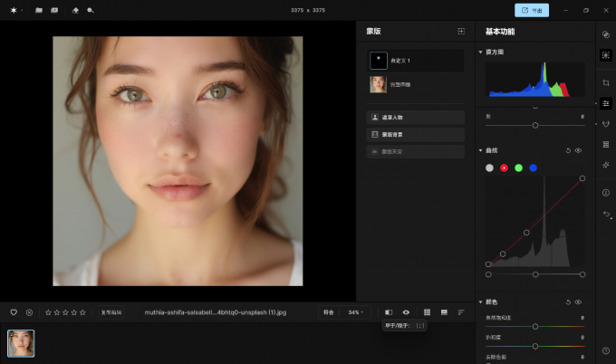
Task: Toggle Curves section visibility eye
Action: pyautogui.click(x=578, y=150)
